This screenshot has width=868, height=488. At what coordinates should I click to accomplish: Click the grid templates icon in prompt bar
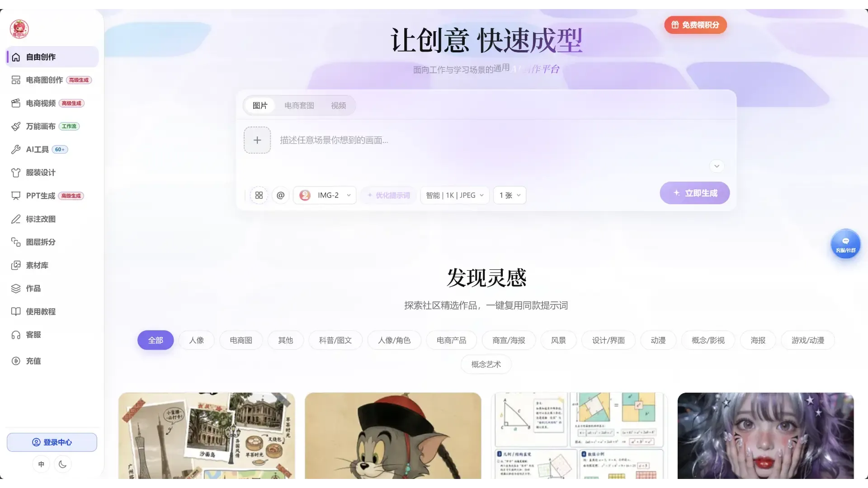pos(259,195)
